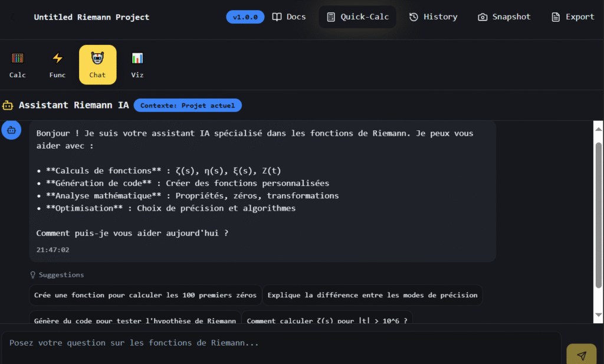This screenshot has width=604, height=364.
Task: Open Quick-Calc calculator
Action: click(357, 17)
